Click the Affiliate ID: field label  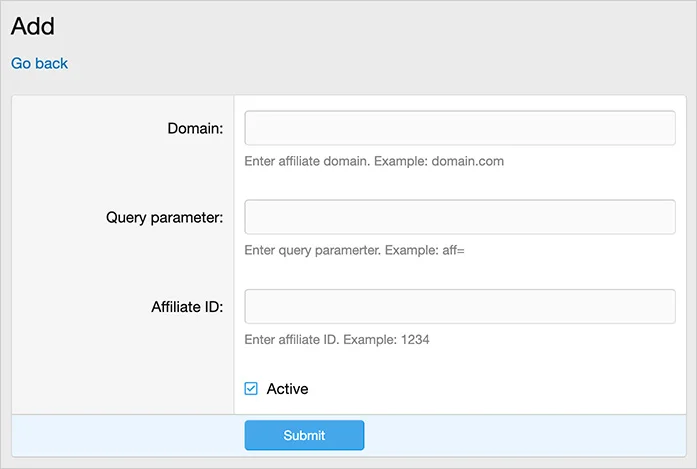click(x=179, y=306)
